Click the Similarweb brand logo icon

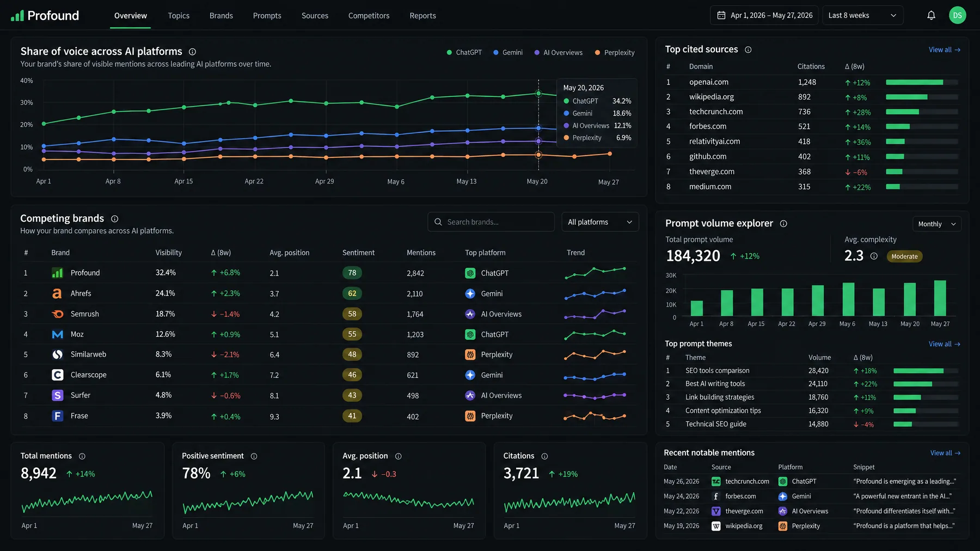click(57, 354)
